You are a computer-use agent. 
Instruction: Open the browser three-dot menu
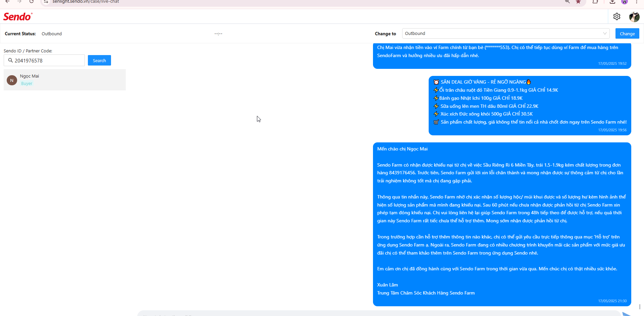(636, 2)
